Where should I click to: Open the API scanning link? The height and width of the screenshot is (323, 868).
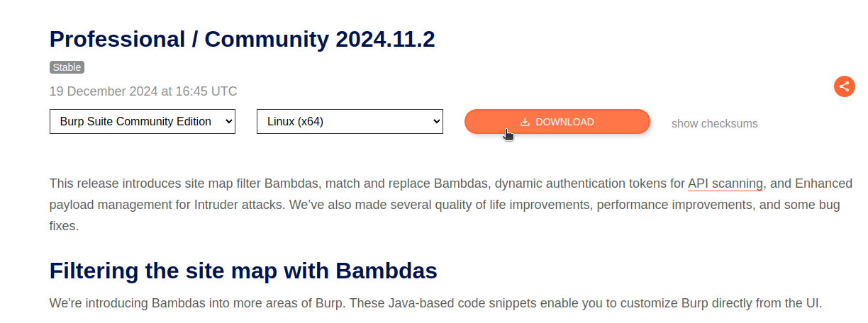click(725, 184)
